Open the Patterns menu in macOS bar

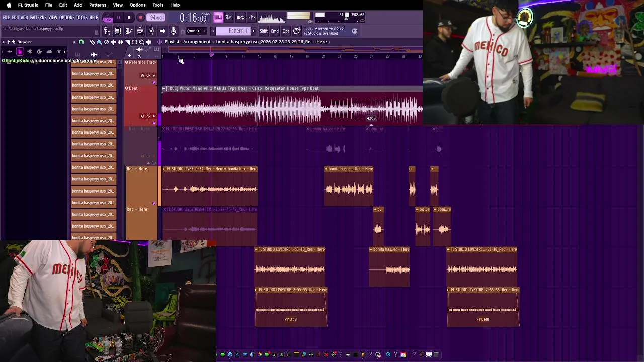point(98,5)
